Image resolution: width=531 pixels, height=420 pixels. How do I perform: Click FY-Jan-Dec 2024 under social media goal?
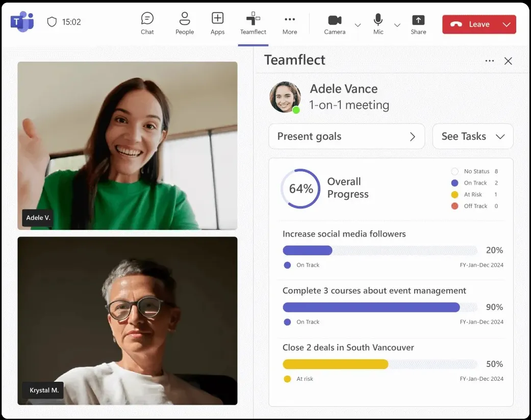coord(482,265)
